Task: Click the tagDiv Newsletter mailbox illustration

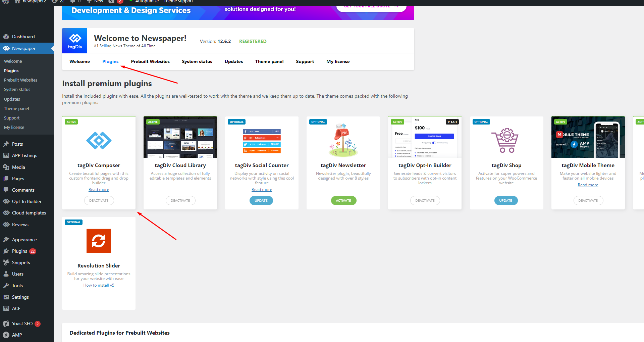Action: click(343, 140)
